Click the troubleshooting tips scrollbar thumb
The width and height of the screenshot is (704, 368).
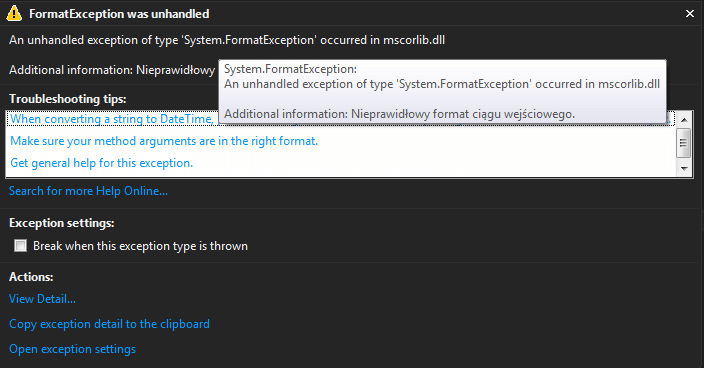coord(684,143)
